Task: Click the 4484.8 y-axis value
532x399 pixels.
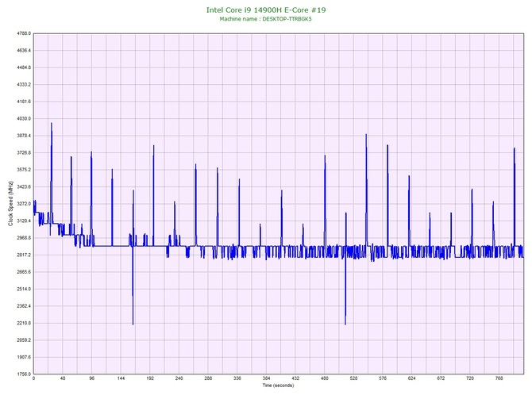Action: 24,67
